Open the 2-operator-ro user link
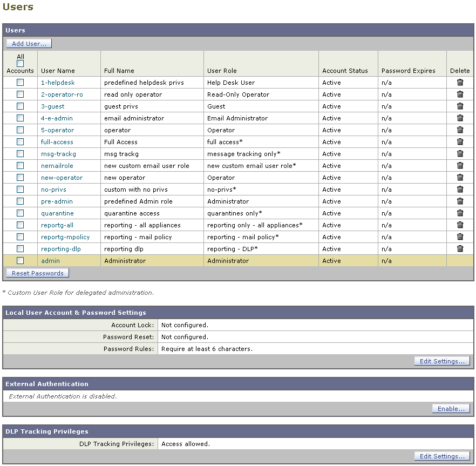 tap(62, 94)
